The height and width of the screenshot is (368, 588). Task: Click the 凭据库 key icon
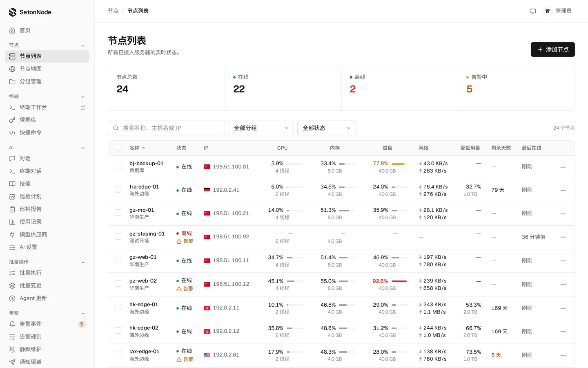[12, 120]
